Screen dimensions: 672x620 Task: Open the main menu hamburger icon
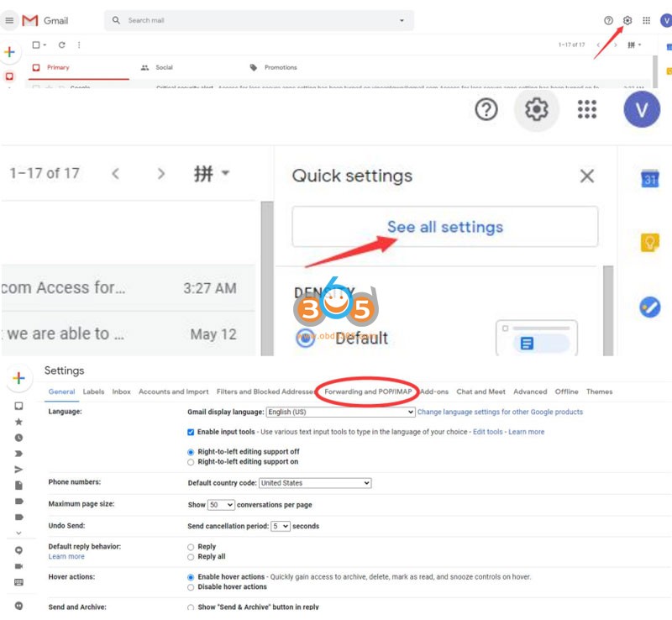point(9,20)
